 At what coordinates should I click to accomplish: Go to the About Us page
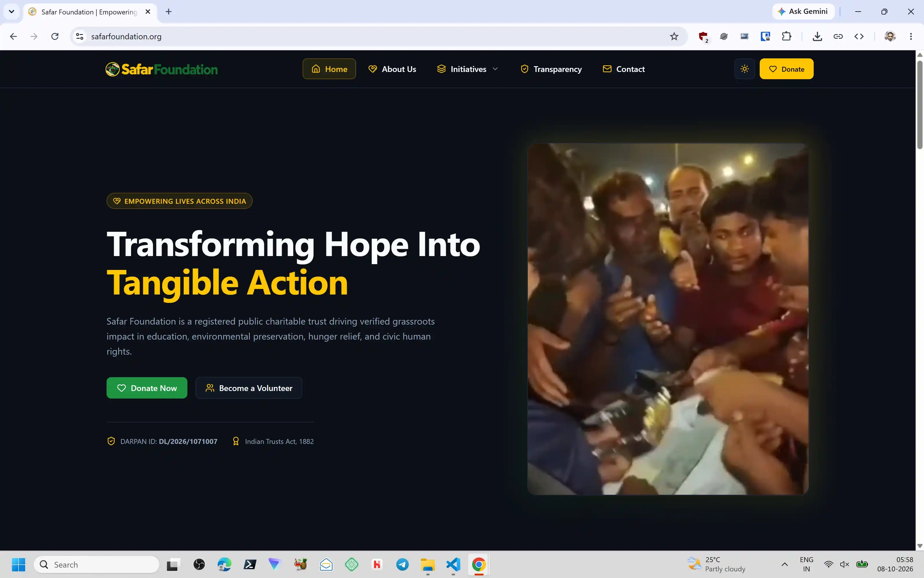coord(392,69)
